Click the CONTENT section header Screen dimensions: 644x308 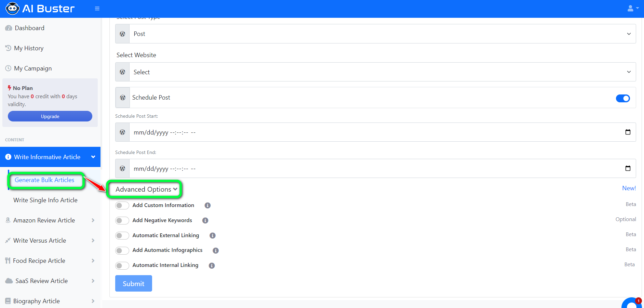tap(15, 140)
